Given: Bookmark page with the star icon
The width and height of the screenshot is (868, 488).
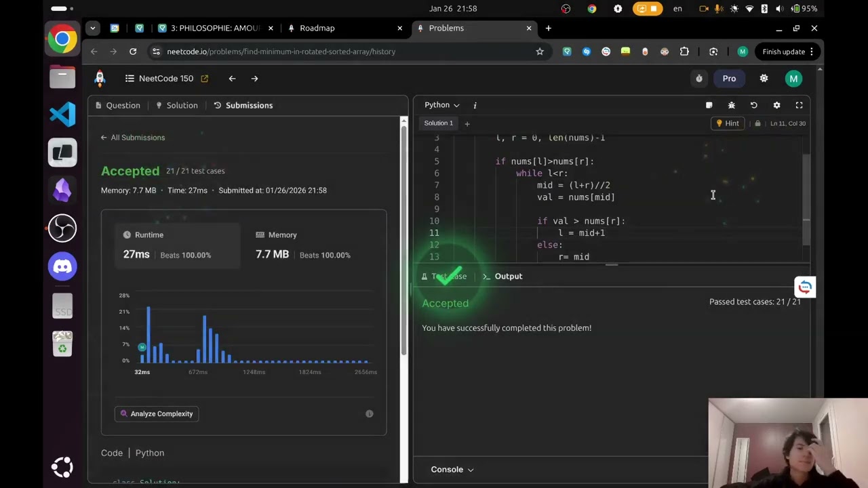Looking at the screenshot, I should click(540, 52).
